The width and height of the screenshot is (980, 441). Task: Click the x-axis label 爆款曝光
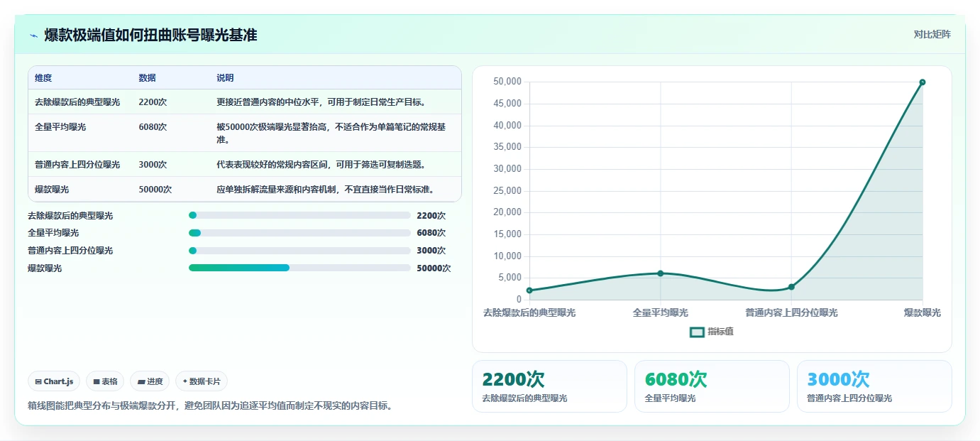[923, 312]
